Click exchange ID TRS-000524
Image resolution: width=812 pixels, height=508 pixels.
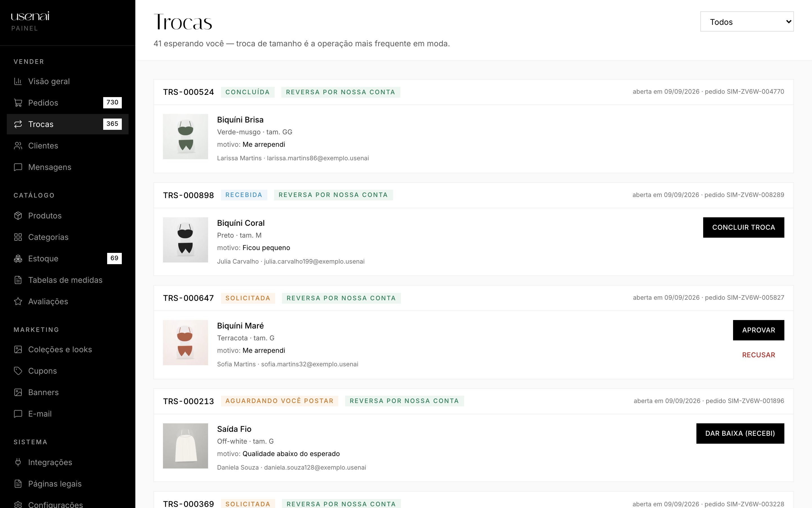pyautogui.click(x=188, y=92)
